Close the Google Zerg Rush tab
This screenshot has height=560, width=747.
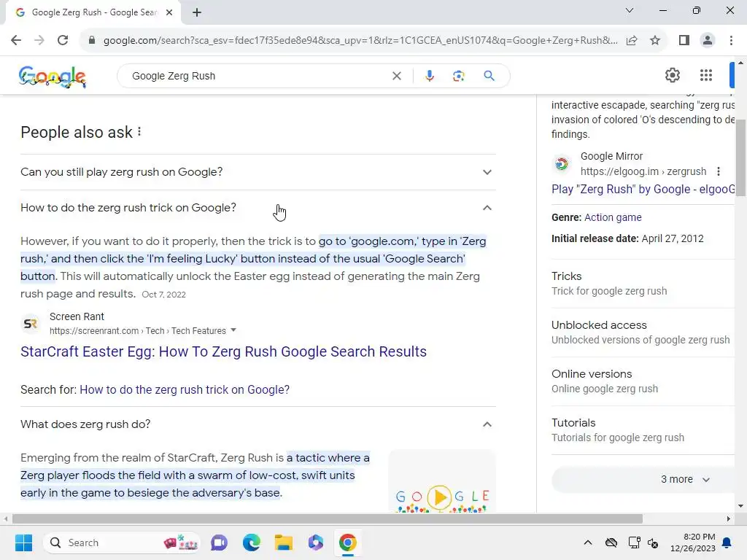click(169, 12)
